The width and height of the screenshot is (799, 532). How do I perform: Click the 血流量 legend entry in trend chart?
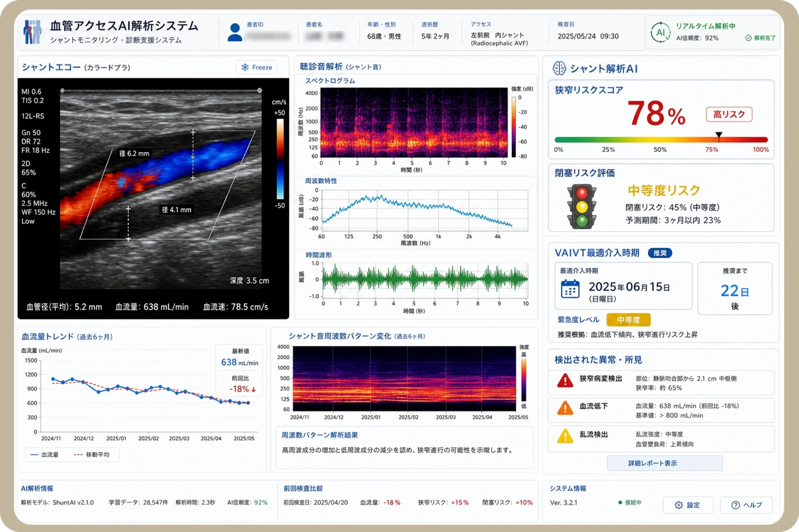click(x=44, y=455)
